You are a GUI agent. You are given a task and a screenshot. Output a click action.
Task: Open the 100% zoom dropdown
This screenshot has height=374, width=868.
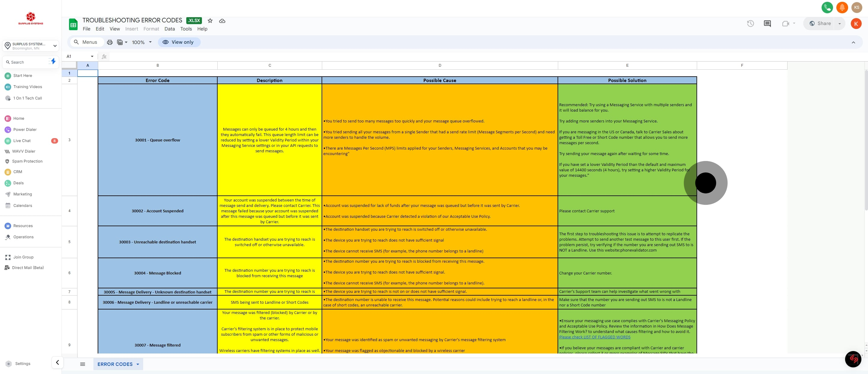click(x=142, y=42)
